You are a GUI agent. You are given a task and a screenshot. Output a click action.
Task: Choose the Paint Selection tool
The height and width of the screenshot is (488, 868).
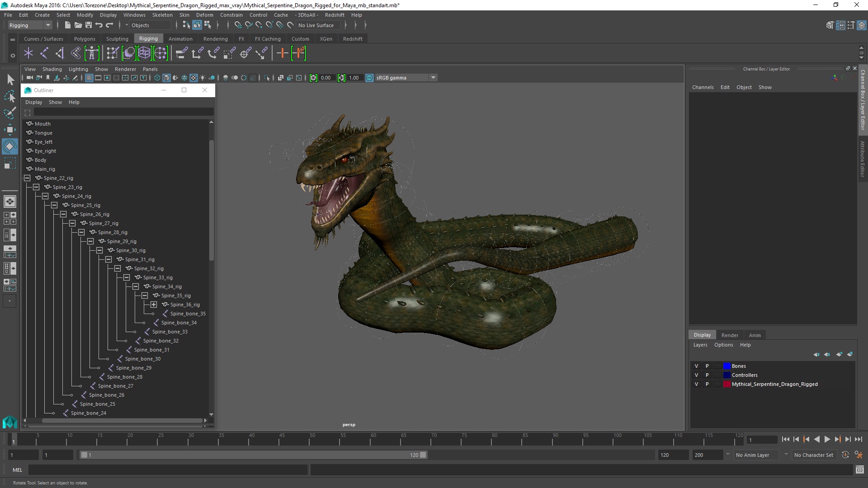click(10, 113)
